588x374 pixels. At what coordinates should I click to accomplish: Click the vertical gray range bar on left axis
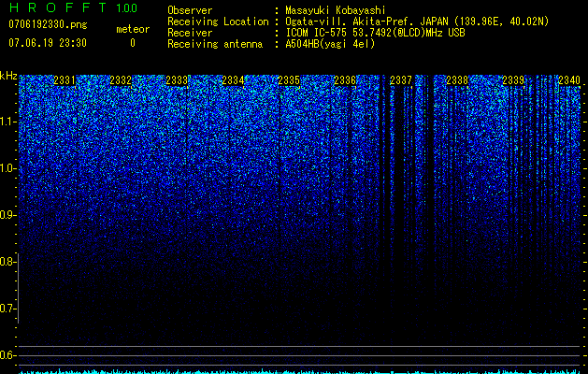coord(19,288)
